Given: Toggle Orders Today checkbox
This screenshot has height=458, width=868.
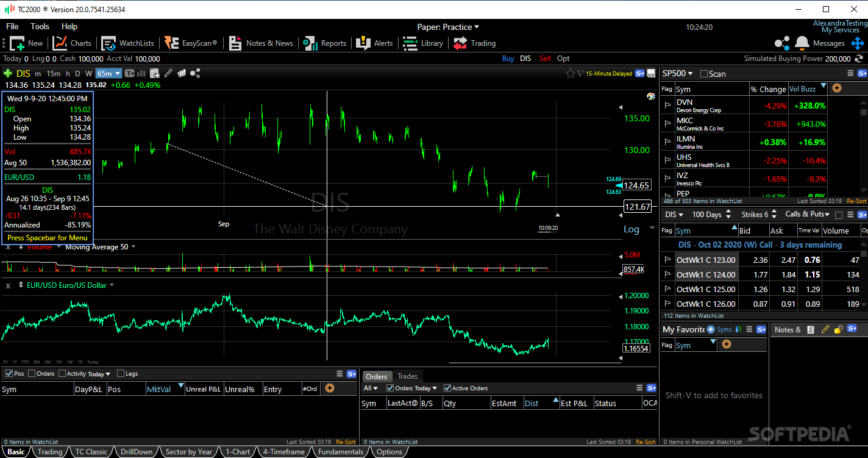Looking at the screenshot, I should point(390,388).
